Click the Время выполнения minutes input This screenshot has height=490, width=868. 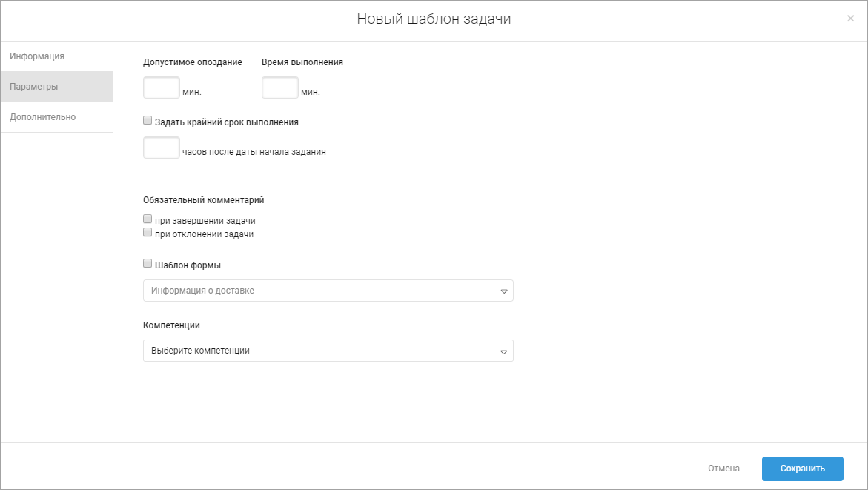[279, 88]
